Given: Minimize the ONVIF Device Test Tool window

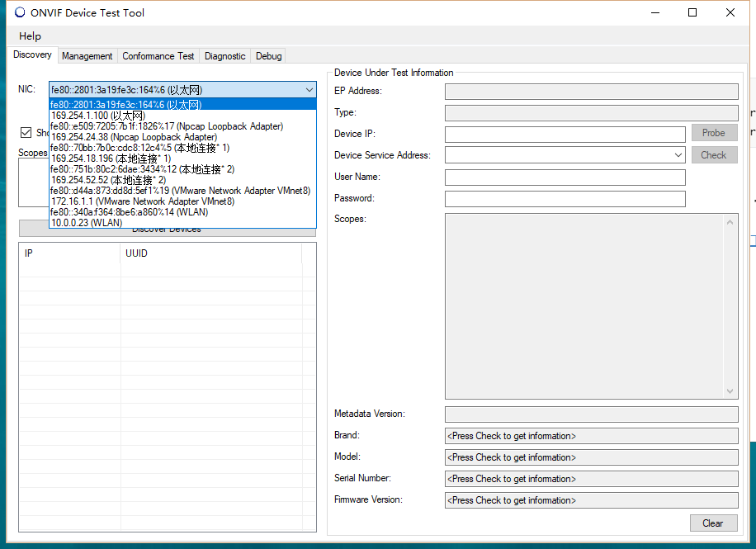Looking at the screenshot, I should (x=655, y=12).
